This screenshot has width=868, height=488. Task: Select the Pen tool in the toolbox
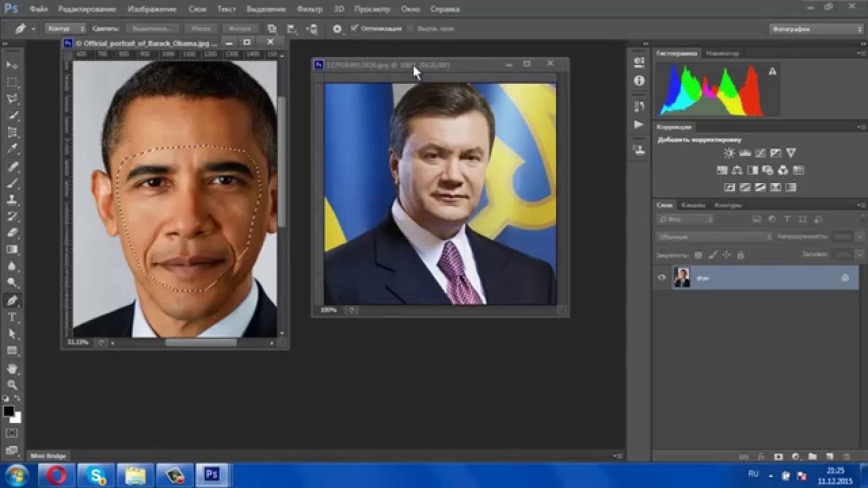12,300
